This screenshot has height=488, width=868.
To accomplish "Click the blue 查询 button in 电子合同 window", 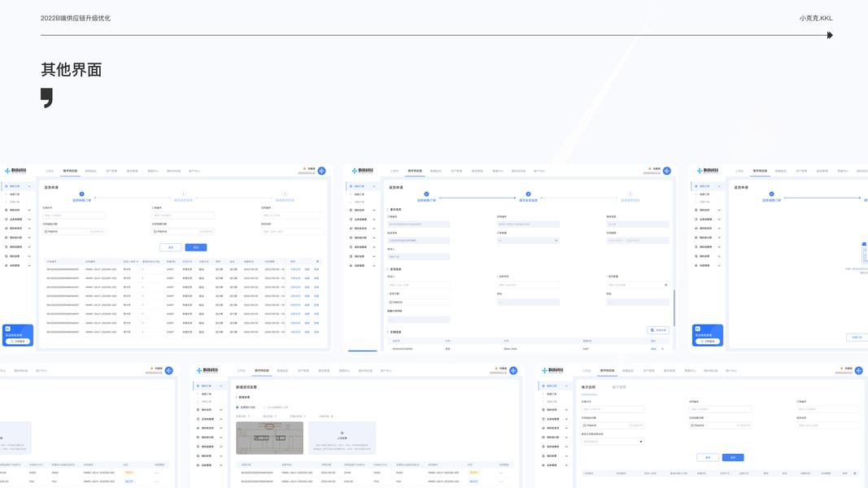I will (x=733, y=458).
